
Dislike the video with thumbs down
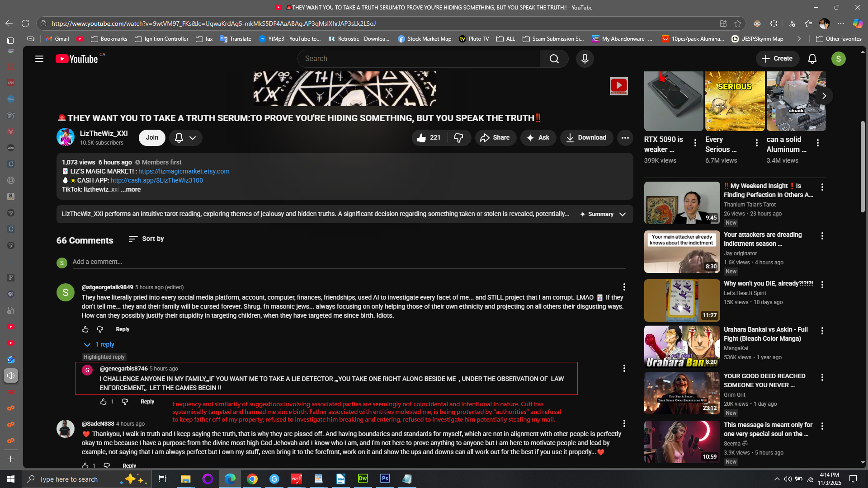pyautogui.click(x=458, y=138)
